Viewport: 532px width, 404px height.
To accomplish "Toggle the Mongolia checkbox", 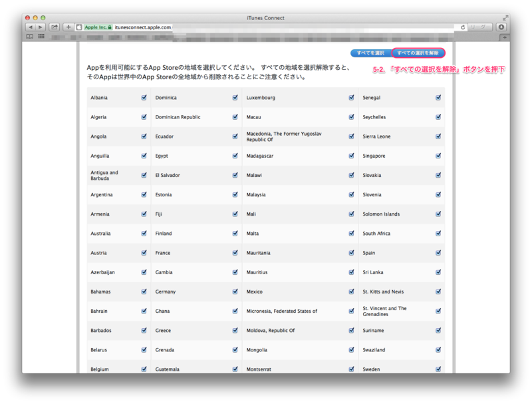I will (x=351, y=349).
